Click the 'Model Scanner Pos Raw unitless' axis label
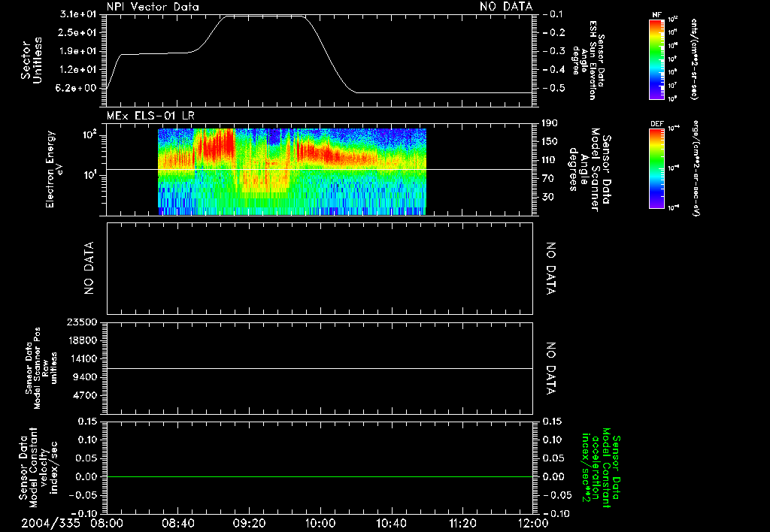Viewport: 770px width, 532px height. point(41,368)
